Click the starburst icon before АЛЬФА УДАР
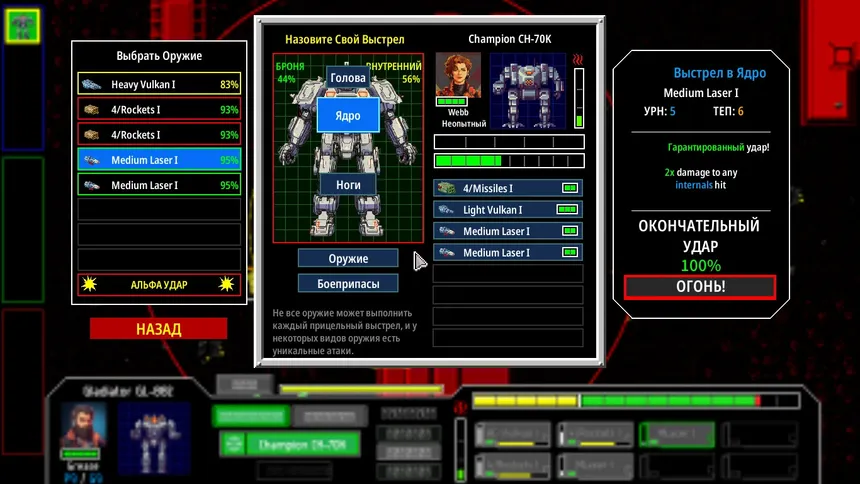 89,284
